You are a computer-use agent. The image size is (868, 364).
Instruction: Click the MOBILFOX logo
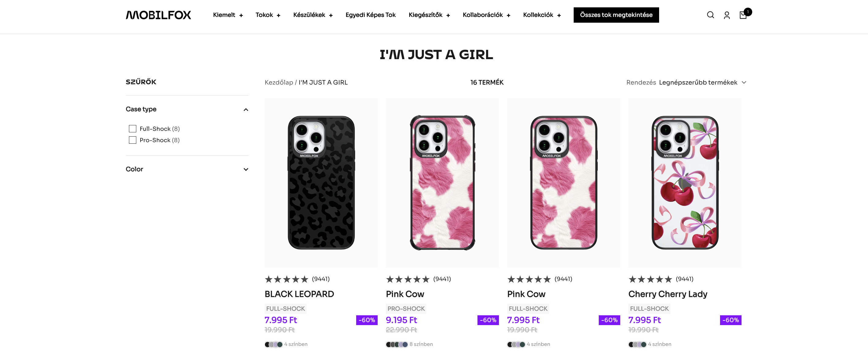(x=158, y=15)
